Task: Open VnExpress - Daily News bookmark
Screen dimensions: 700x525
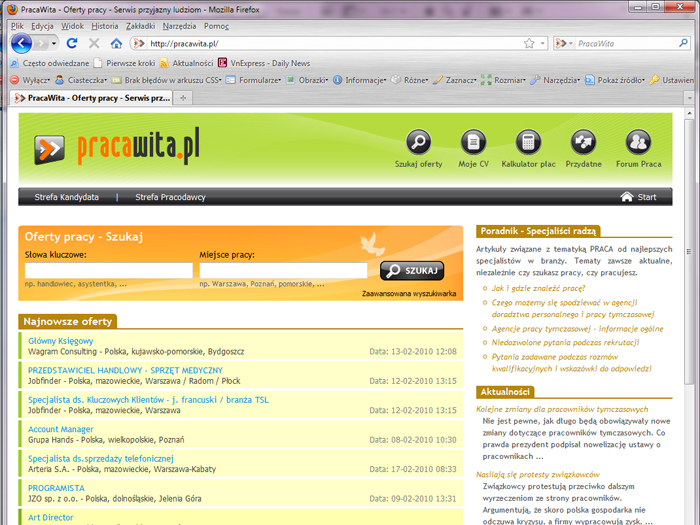Action: click(x=264, y=63)
